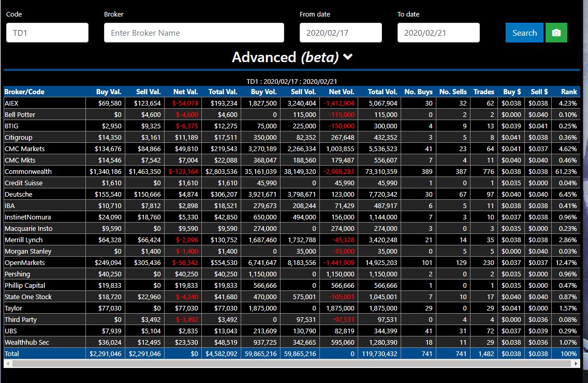Click the State One Stock broker name
The image size is (588, 383).
(28, 297)
